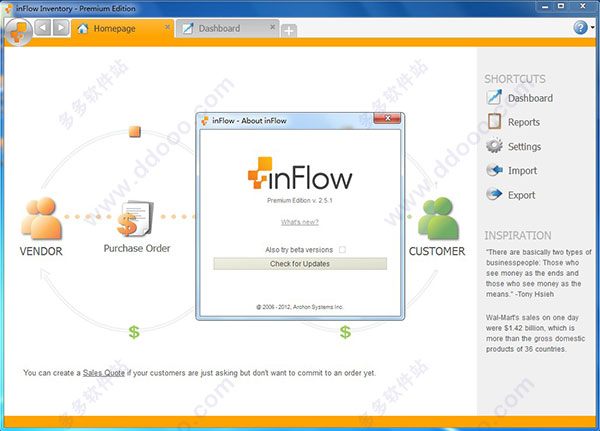The height and width of the screenshot is (431, 600).
Task: Click the inFlow Inventory icon in the main window title bar
Action: (8, 8)
